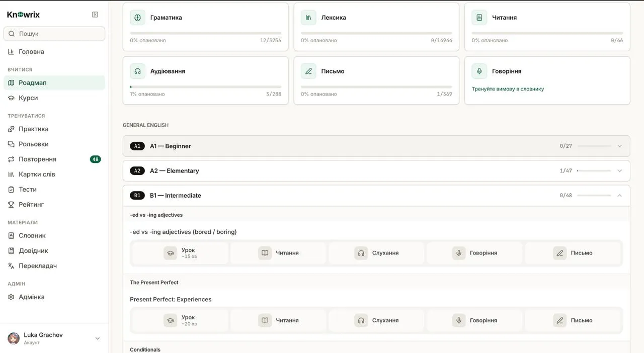This screenshot has width=644, height=353.
Task: Open the account dropdown next to Luka Grachov
Action: (98, 339)
